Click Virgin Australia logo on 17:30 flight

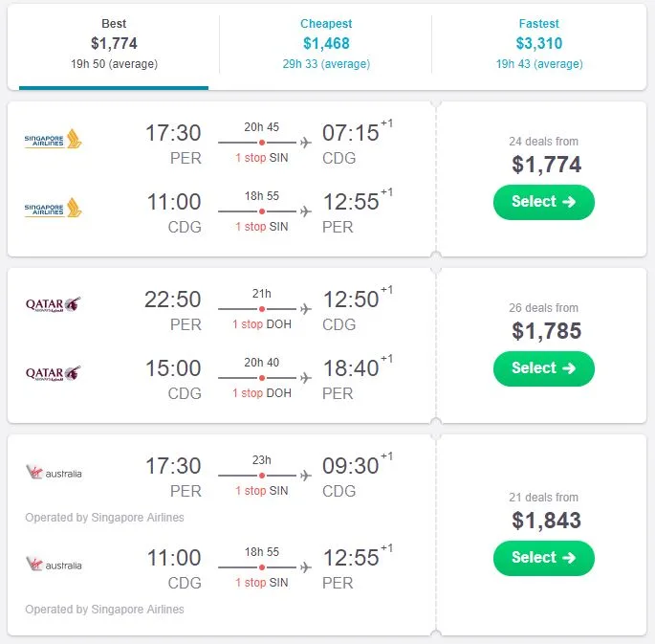[54, 473]
